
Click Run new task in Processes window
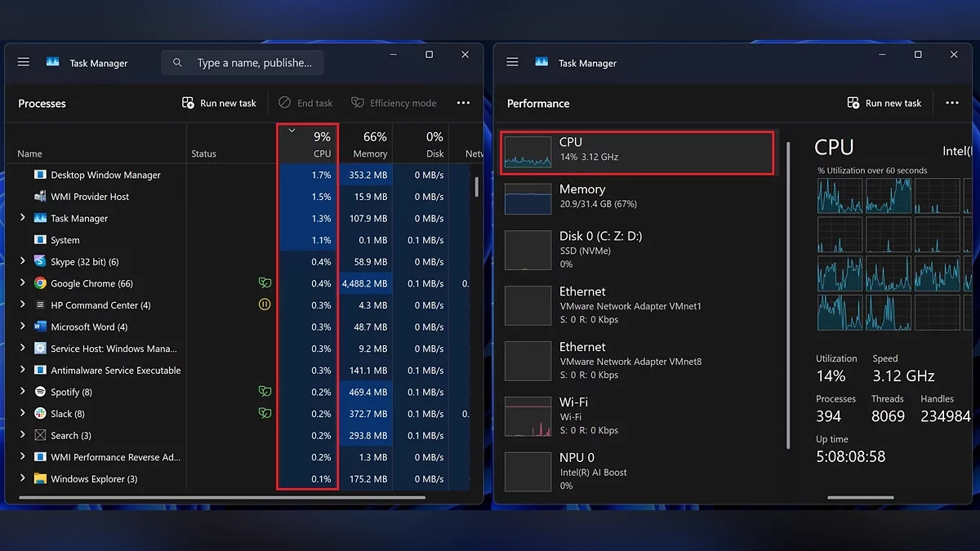pos(219,103)
